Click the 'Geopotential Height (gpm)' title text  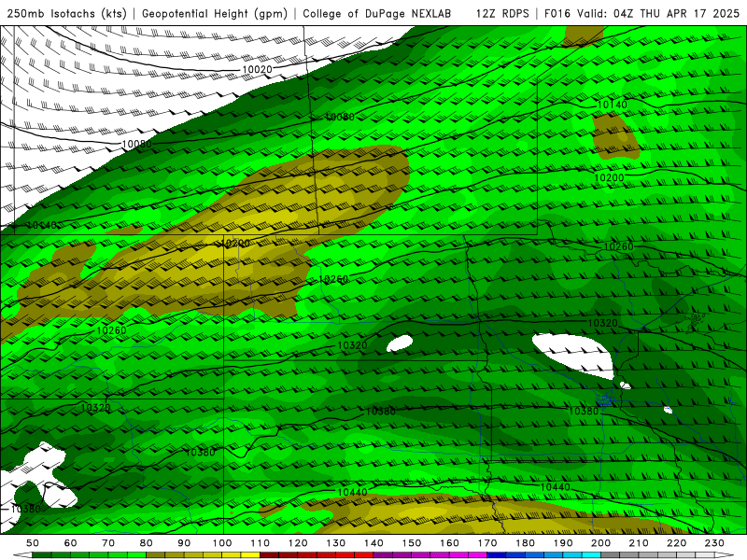(215, 14)
